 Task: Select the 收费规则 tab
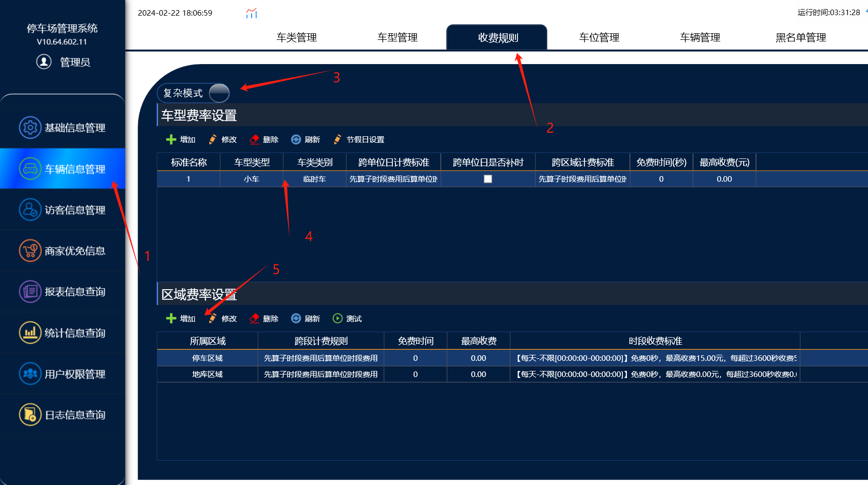(497, 37)
